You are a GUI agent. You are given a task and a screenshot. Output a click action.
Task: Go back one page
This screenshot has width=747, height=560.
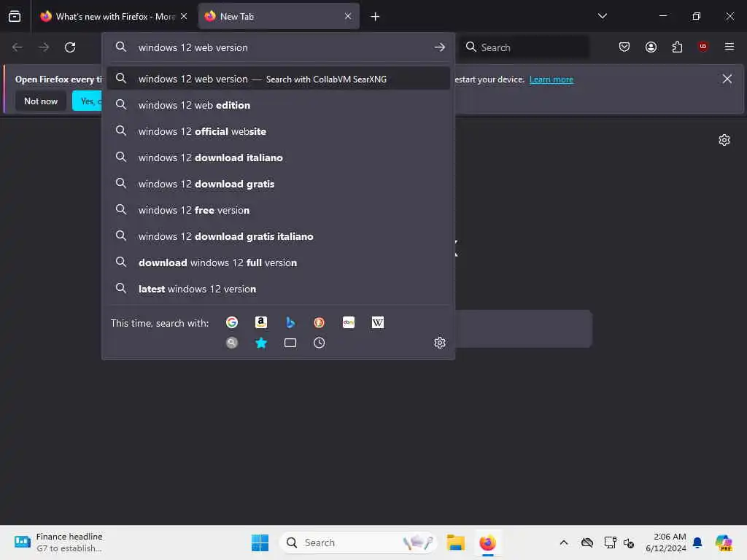(18, 47)
